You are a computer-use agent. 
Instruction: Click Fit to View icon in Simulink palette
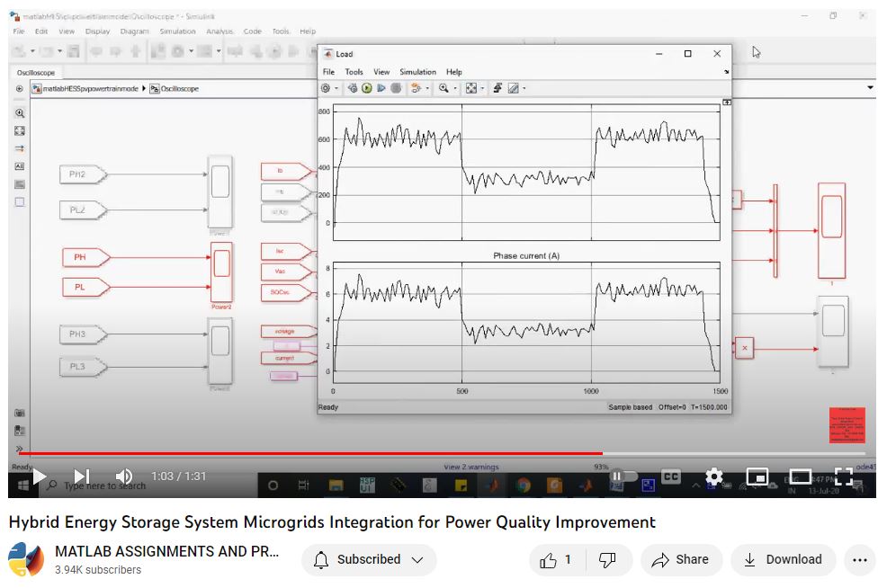[20, 131]
